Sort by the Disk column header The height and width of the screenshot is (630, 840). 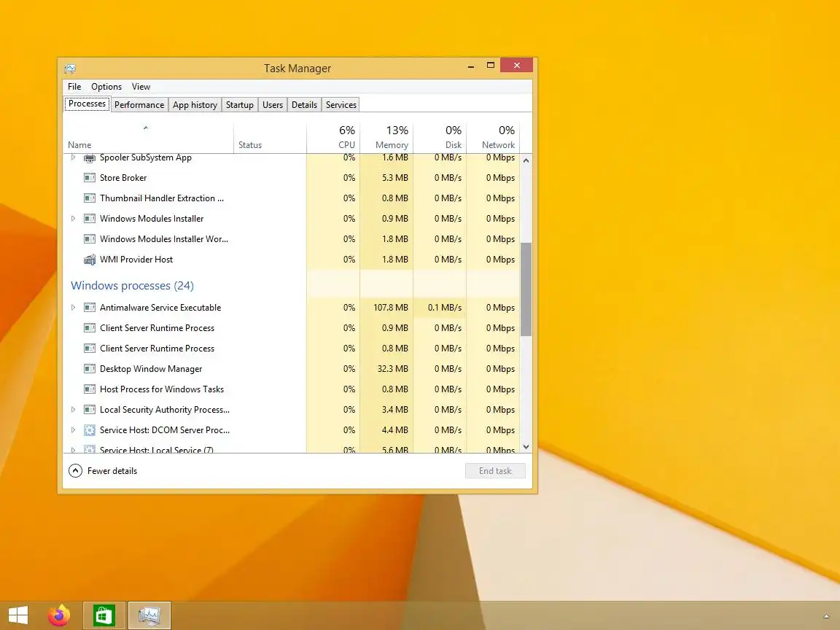click(x=440, y=138)
